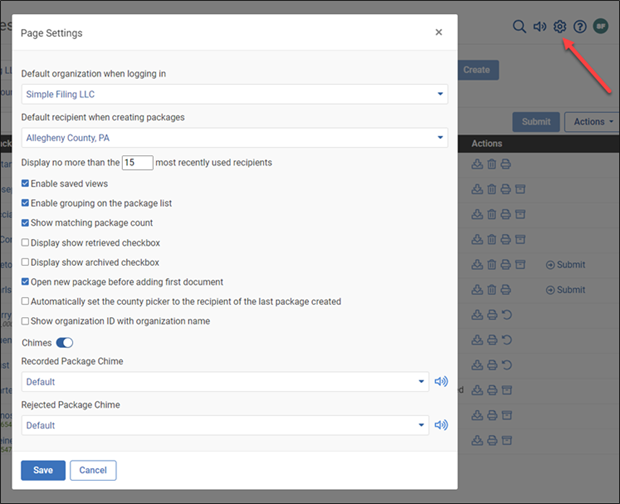Click the recent recipients number field showing 15
This screenshot has width=620, height=504.
[137, 162]
